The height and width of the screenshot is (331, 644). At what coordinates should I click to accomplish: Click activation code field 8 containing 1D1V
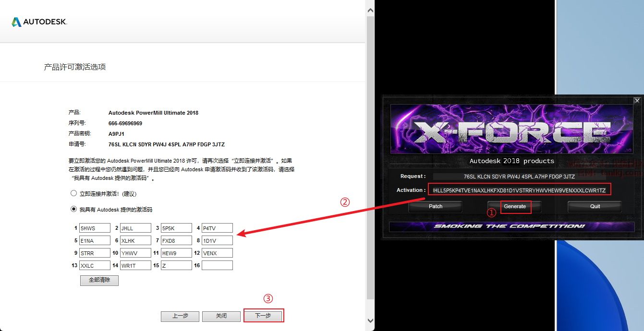217,240
